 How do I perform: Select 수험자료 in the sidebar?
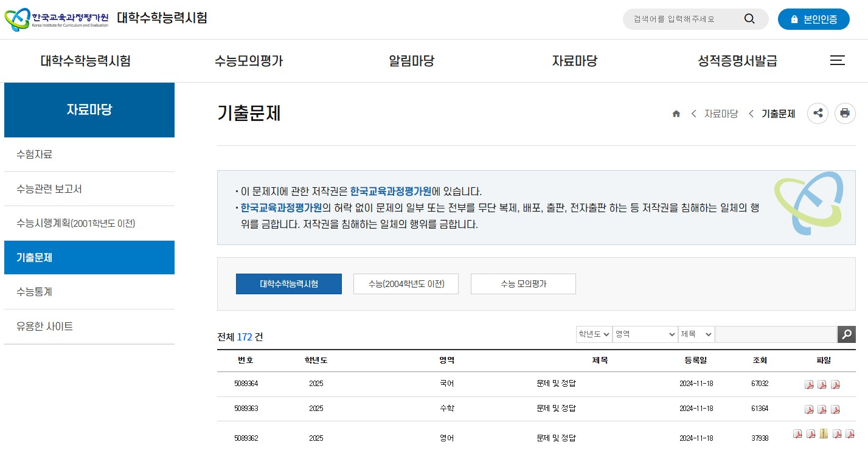tap(89, 154)
